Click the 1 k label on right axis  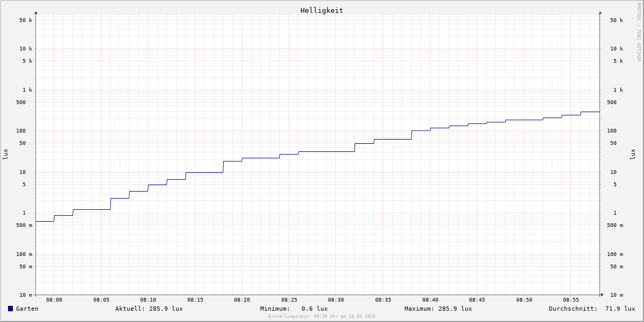[618, 90]
